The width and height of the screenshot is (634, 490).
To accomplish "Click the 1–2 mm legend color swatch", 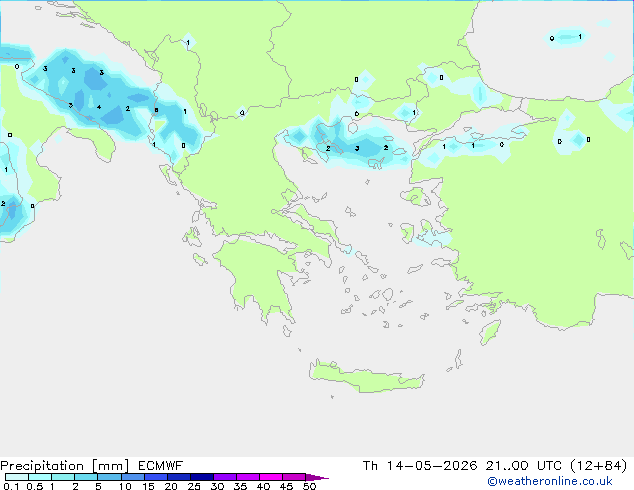I will coord(63,477).
